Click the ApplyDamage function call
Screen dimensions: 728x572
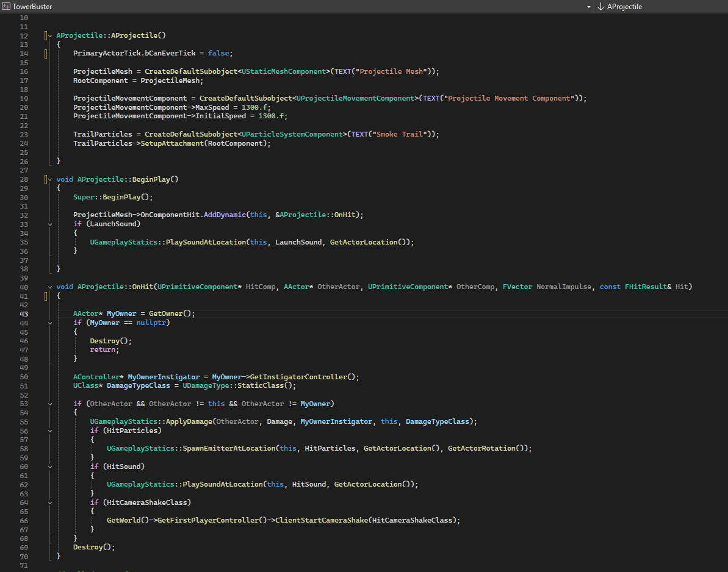coord(190,421)
